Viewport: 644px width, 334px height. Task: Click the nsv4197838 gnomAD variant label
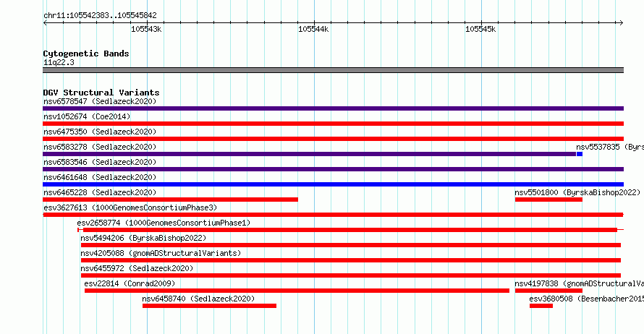pyautogui.click(x=579, y=283)
